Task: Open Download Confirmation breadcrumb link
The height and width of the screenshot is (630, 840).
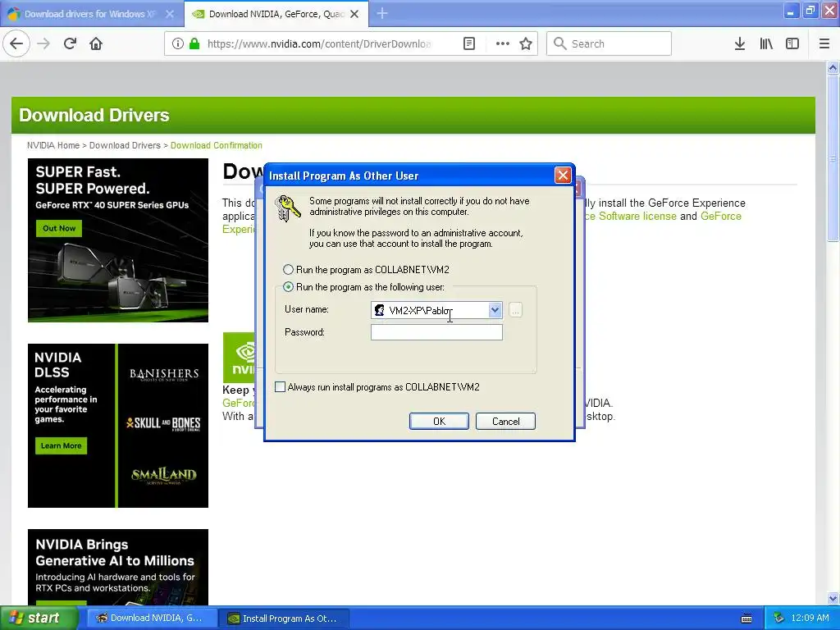Action: click(x=217, y=145)
